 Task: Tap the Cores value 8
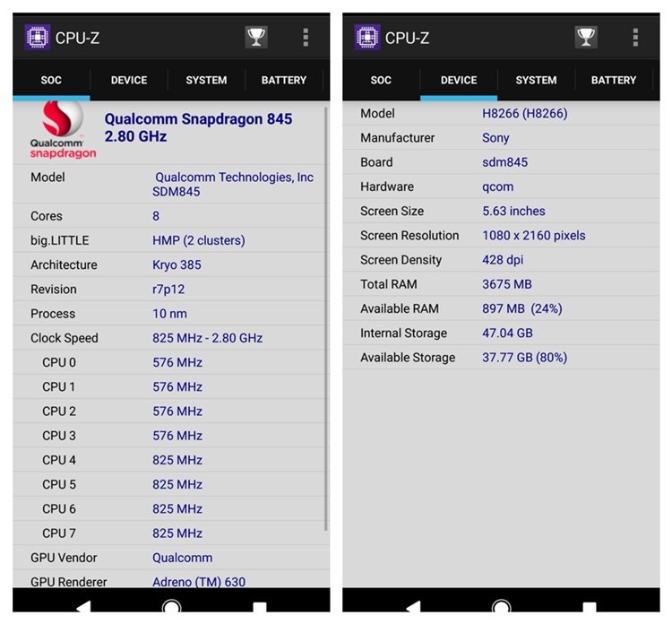156,216
